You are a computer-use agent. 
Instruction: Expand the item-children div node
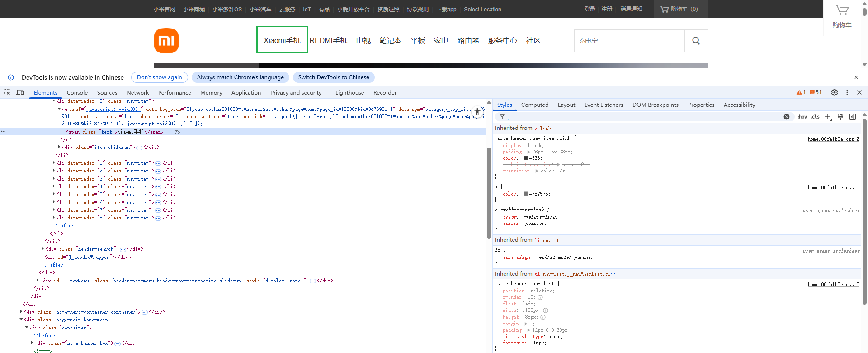pos(59,147)
